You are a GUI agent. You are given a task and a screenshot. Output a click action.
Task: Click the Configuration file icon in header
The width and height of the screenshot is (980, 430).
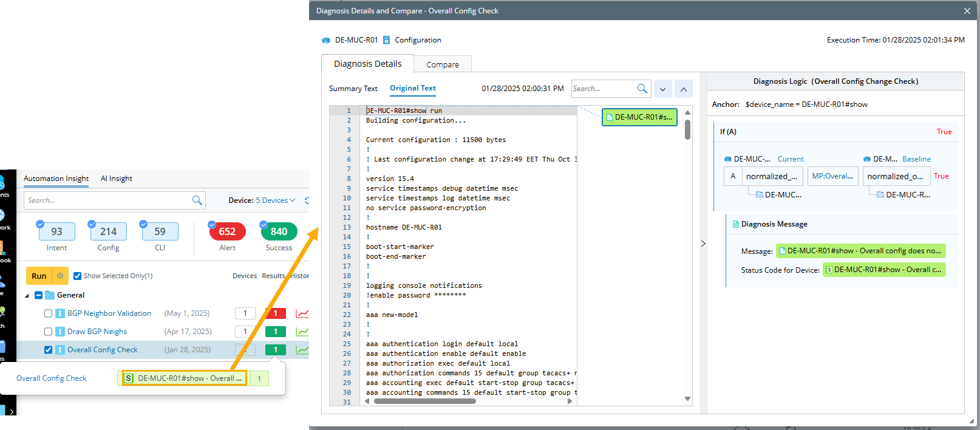click(386, 40)
